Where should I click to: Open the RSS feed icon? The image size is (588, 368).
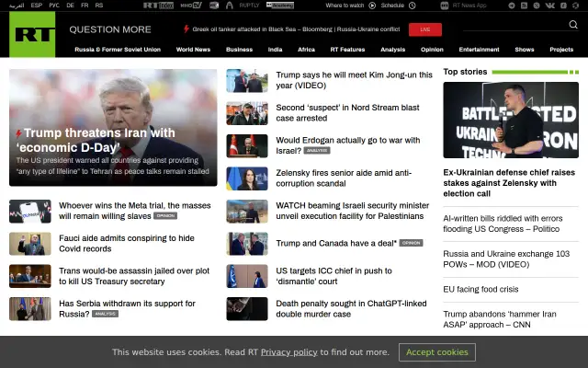click(x=525, y=6)
